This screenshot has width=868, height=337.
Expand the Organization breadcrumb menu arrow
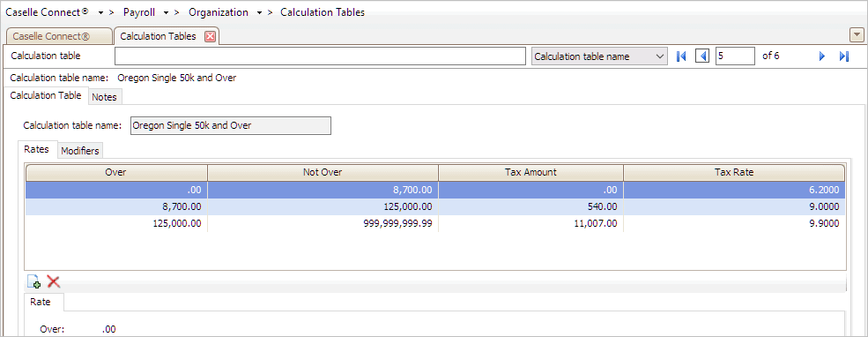coord(259,12)
